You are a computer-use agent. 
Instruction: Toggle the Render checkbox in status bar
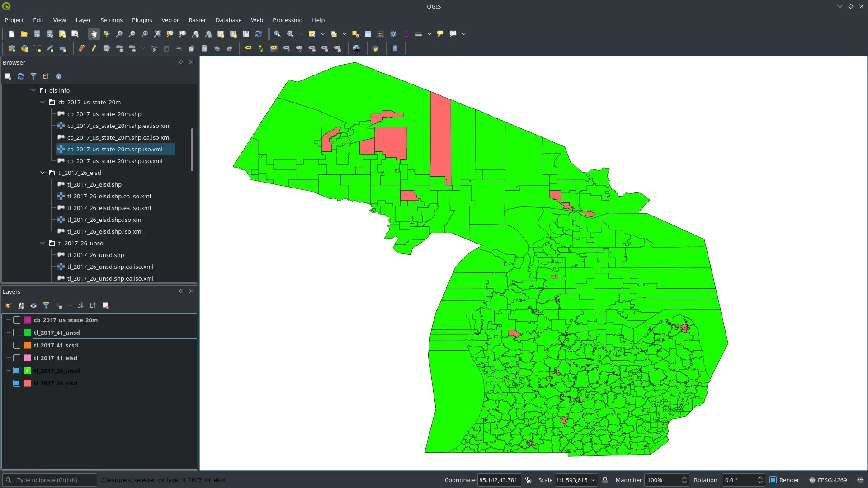pos(773,480)
